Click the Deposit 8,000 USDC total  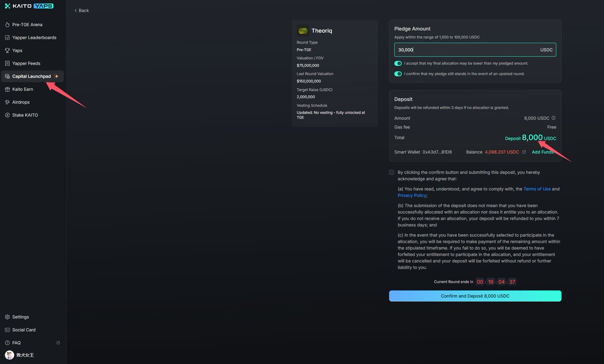tap(531, 138)
